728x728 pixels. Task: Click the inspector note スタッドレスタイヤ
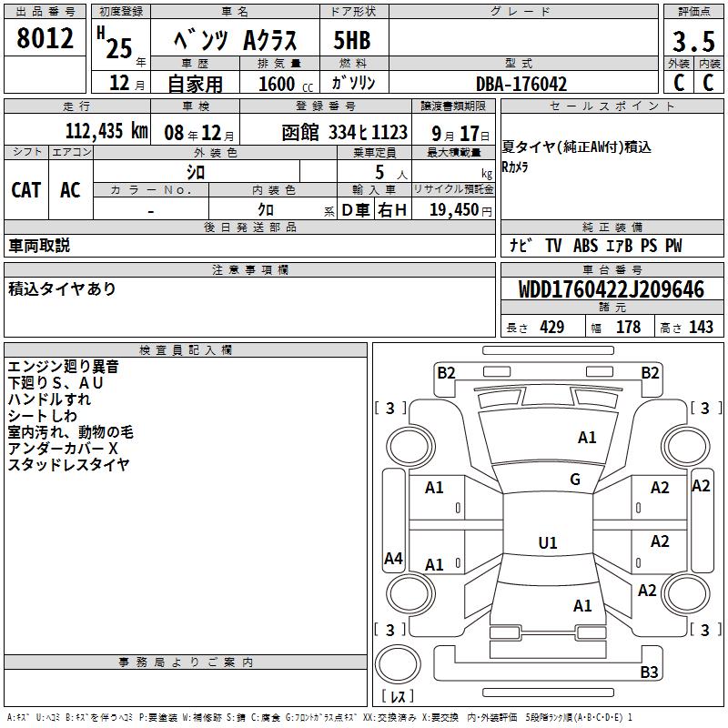69,465
